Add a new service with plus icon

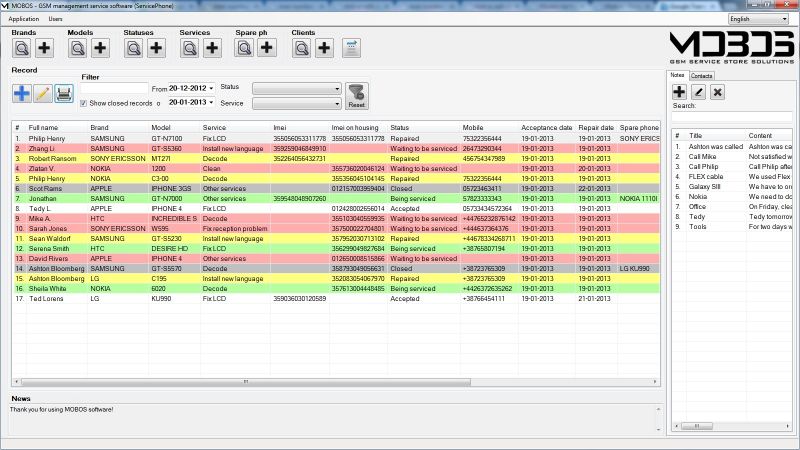[x=212, y=48]
